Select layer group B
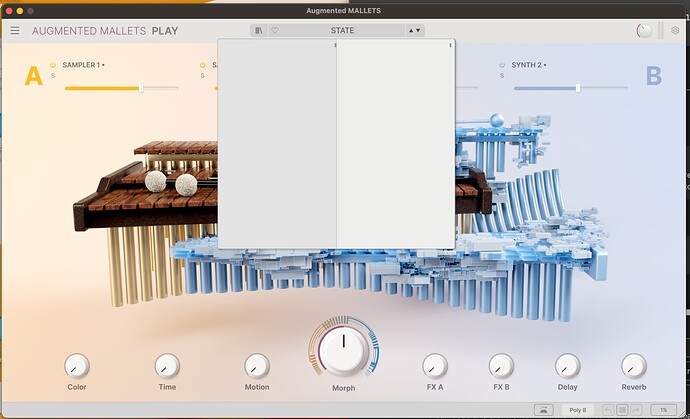This screenshot has width=690, height=419. click(654, 76)
